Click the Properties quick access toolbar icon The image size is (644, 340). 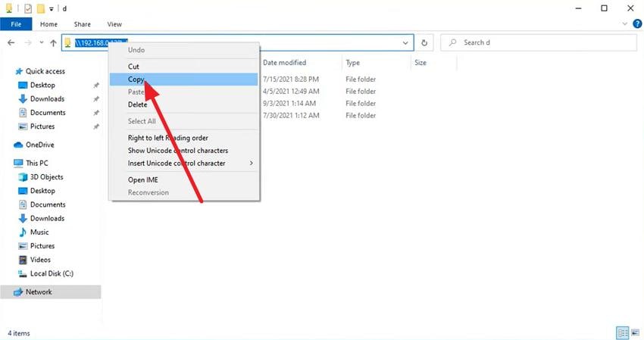[x=28, y=8]
